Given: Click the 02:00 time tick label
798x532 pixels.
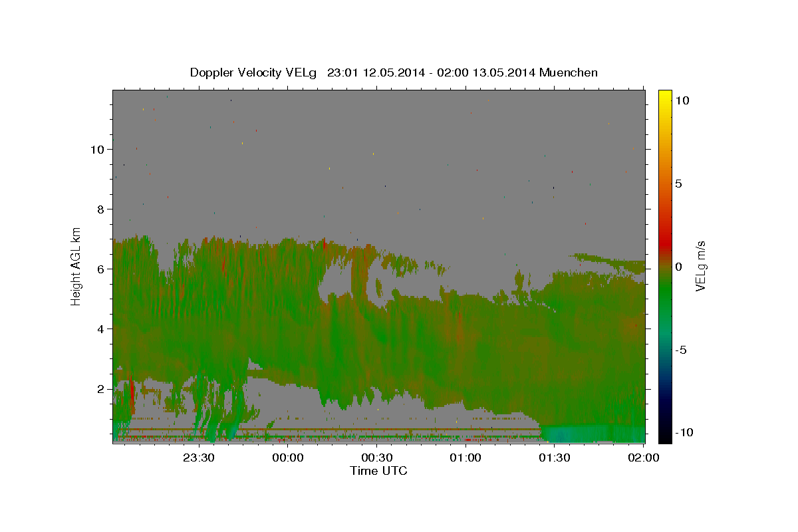Looking at the screenshot, I should point(643,458).
